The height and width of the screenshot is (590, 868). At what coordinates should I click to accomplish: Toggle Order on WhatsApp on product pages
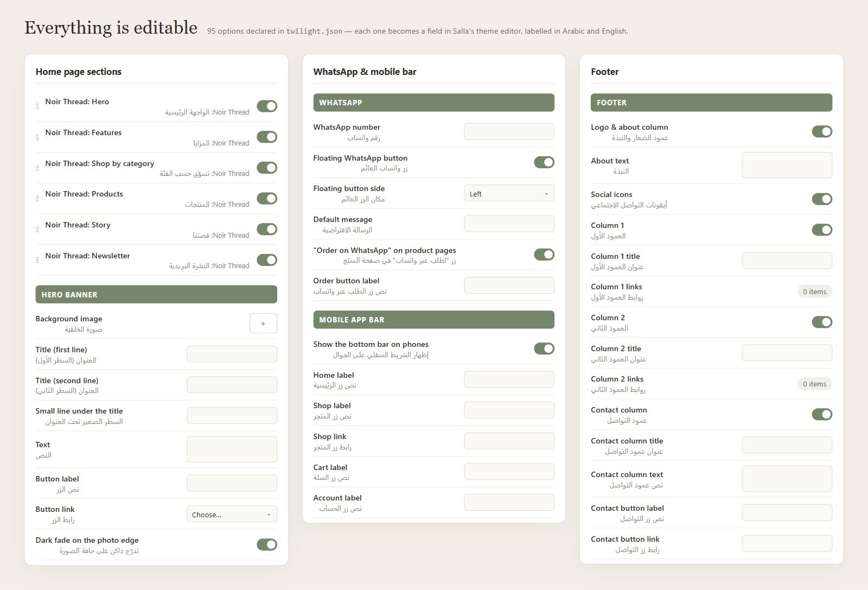click(544, 255)
